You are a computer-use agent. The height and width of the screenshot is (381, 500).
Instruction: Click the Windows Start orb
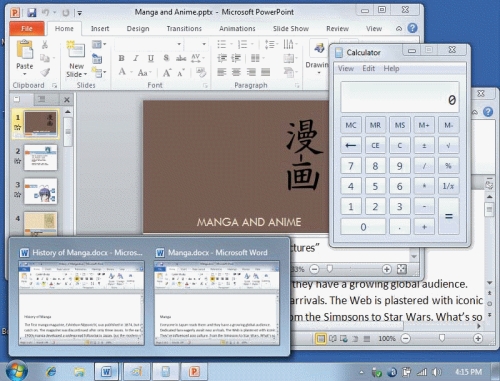click(16, 371)
